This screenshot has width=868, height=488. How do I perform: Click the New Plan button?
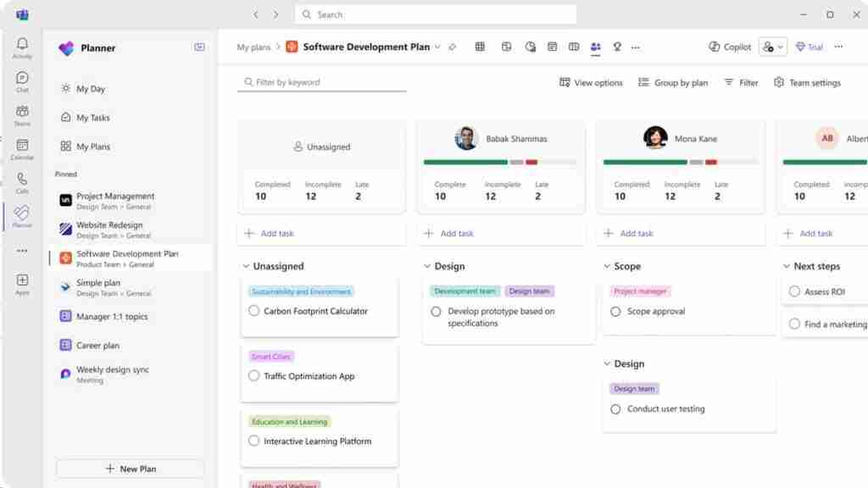[131, 469]
